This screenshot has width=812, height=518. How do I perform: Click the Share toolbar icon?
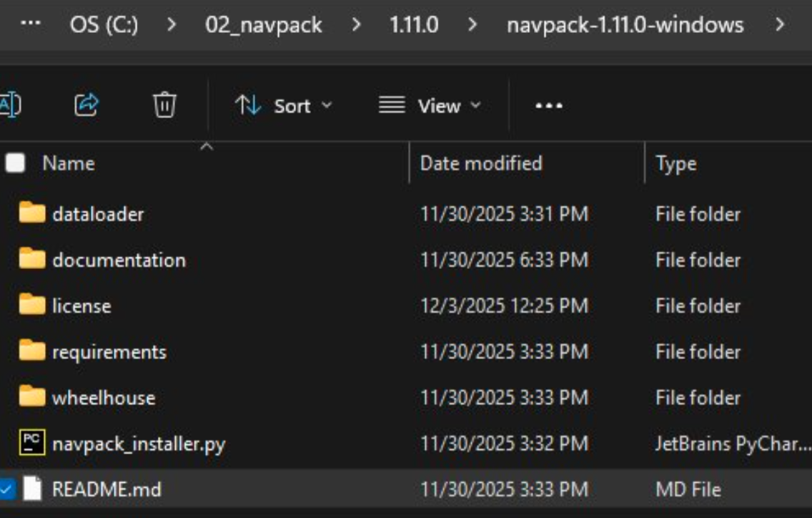(x=86, y=105)
